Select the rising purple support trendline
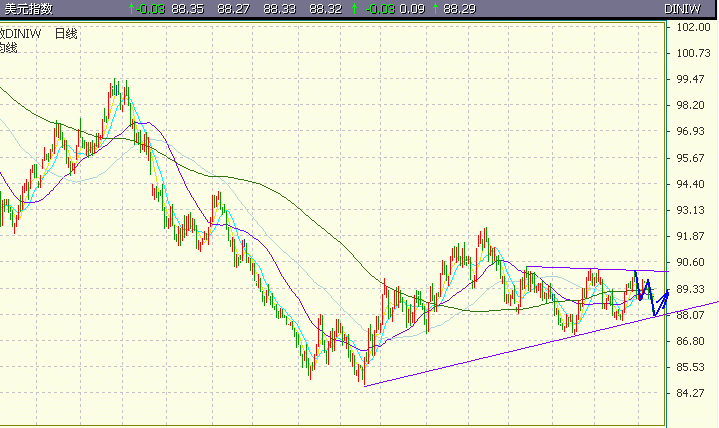The image size is (719, 428). 541,345
